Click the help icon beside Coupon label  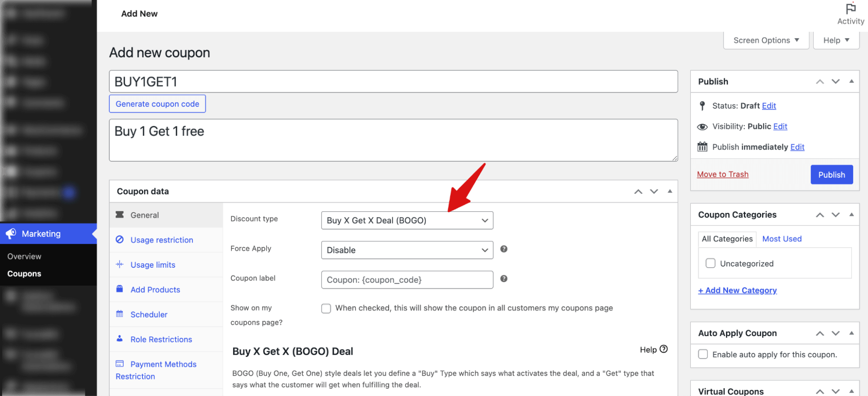tap(504, 279)
